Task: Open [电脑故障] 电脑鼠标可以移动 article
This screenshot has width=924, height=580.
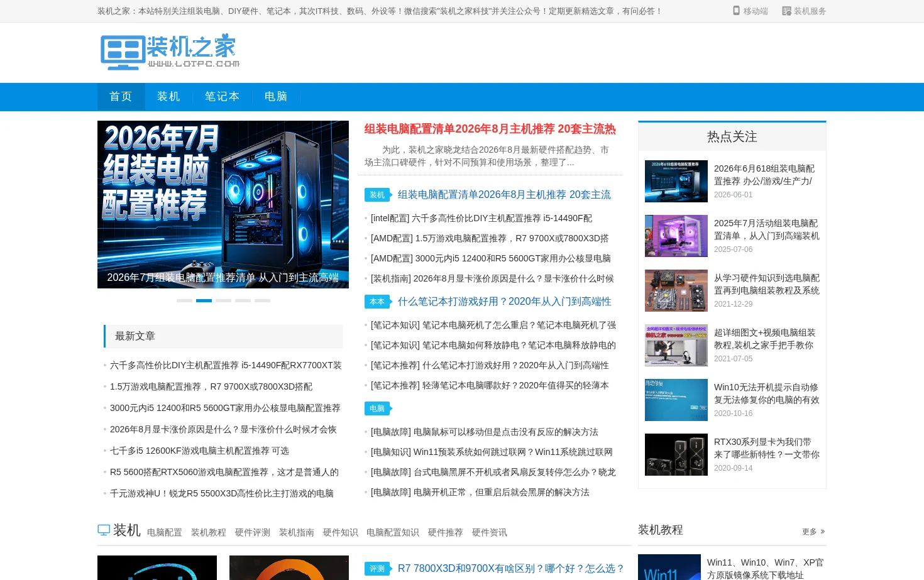Action: (x=485, y=432)
